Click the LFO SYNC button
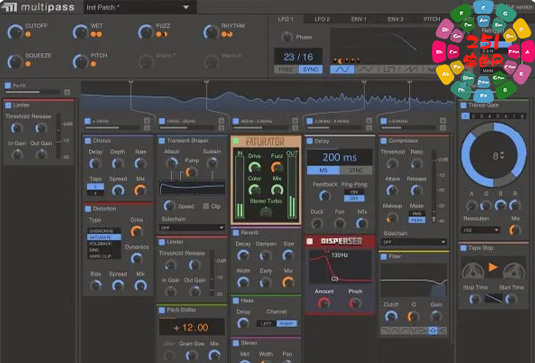 pos(310,70)
